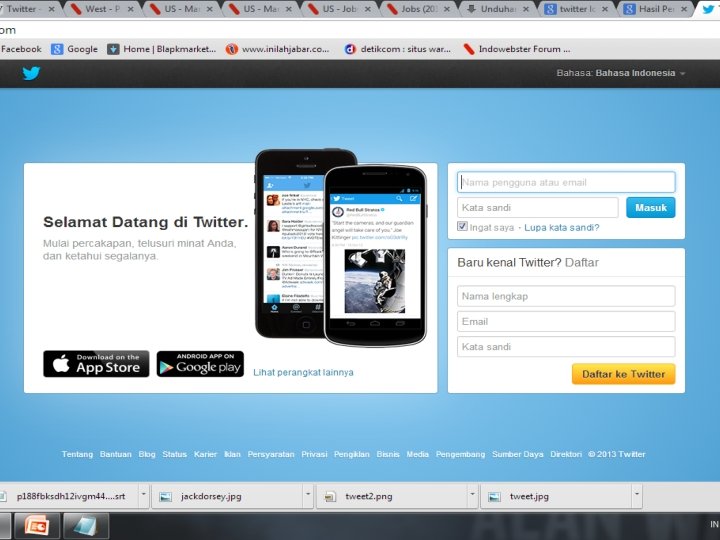Toggle the Ingat saya checkbox
This screenshot has width=720, height=540.
(x=462, y=226)
